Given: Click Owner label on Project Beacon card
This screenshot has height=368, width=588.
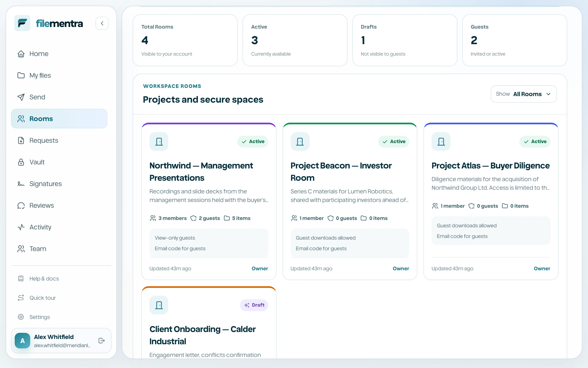Looking at the screenshot, I should click(401, 268).
